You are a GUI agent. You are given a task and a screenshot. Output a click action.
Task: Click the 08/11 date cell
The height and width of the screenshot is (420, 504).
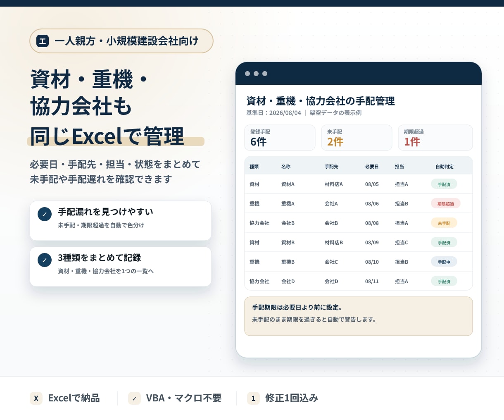click(x=372, y=282)
